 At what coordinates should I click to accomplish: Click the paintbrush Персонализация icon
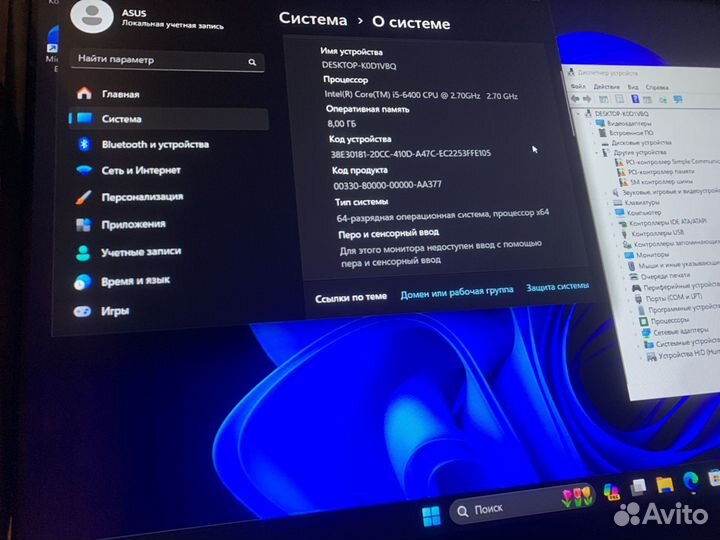click(x=83, y=197)
